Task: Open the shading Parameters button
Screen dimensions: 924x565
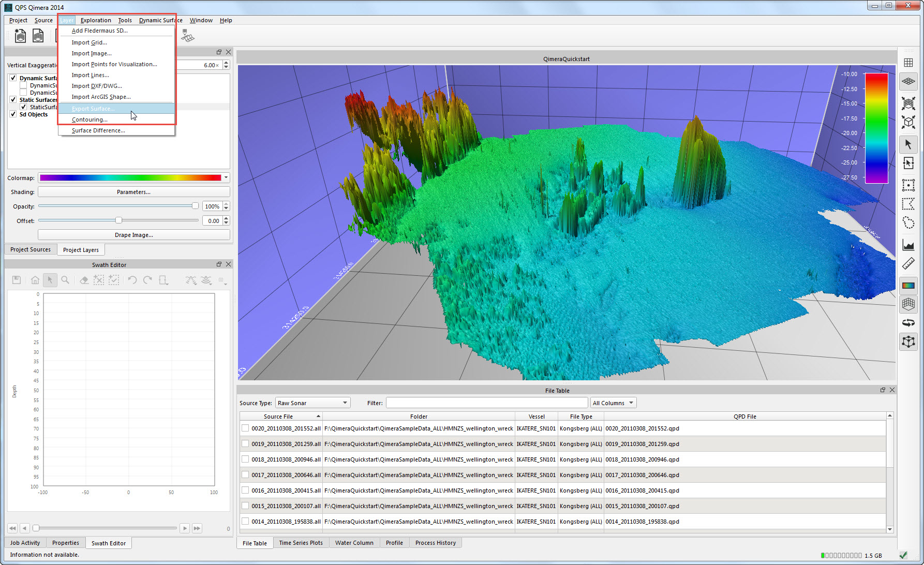Action: pos(133,192)
